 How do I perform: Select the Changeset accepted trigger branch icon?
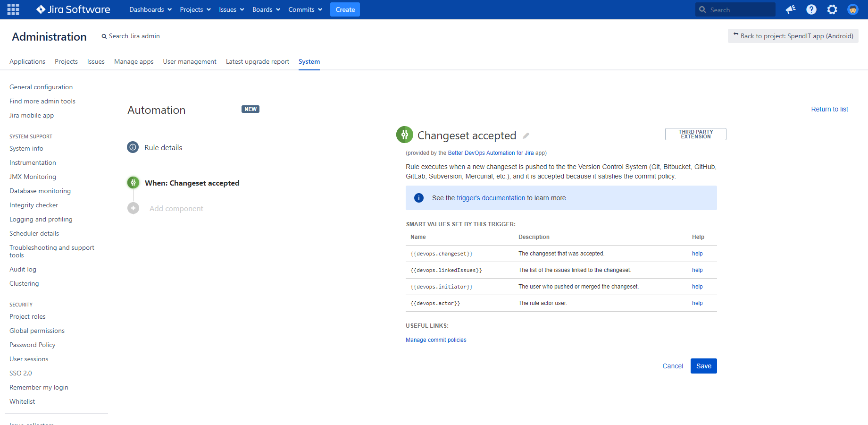click(x=134, y=182)
